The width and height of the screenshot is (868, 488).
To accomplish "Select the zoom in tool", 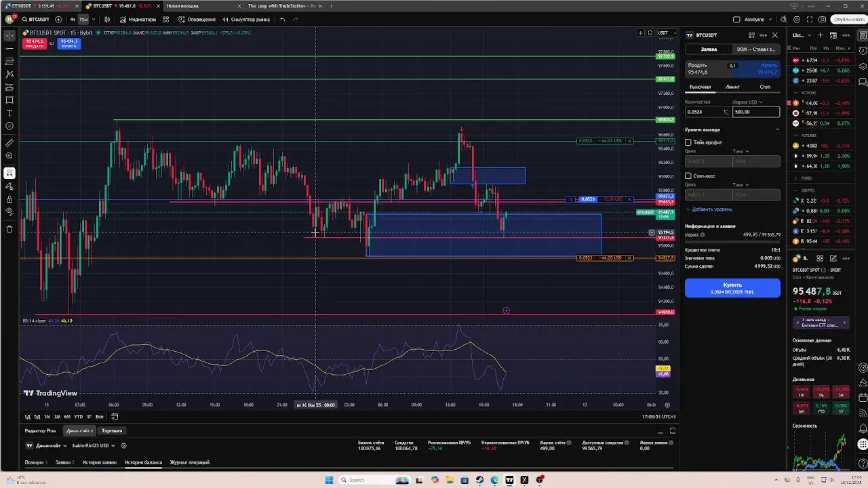I will point(9,156).
